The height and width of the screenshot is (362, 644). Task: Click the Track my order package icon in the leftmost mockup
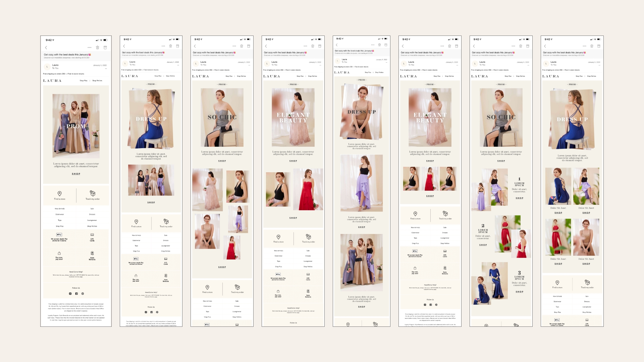(x=93, y=193)
